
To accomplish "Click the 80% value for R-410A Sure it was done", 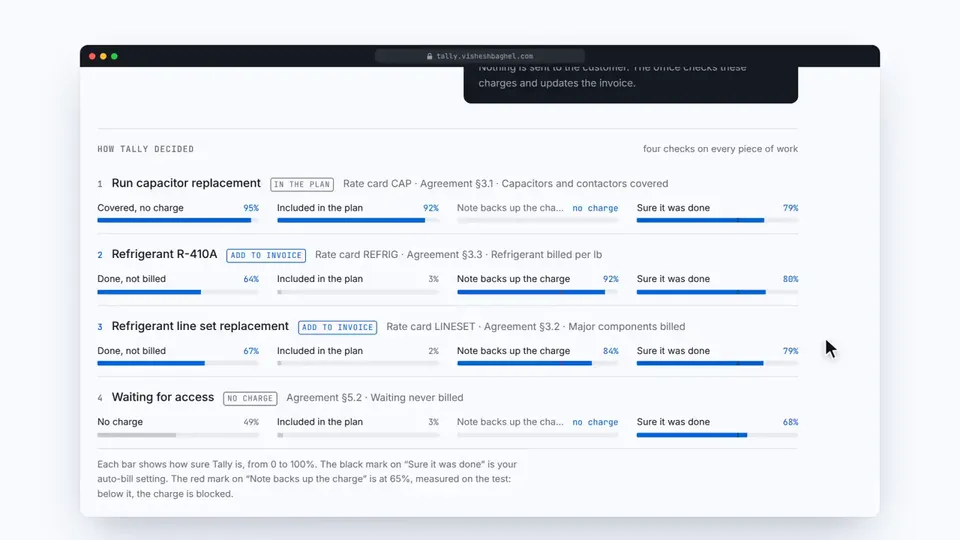I will (790, 279).
